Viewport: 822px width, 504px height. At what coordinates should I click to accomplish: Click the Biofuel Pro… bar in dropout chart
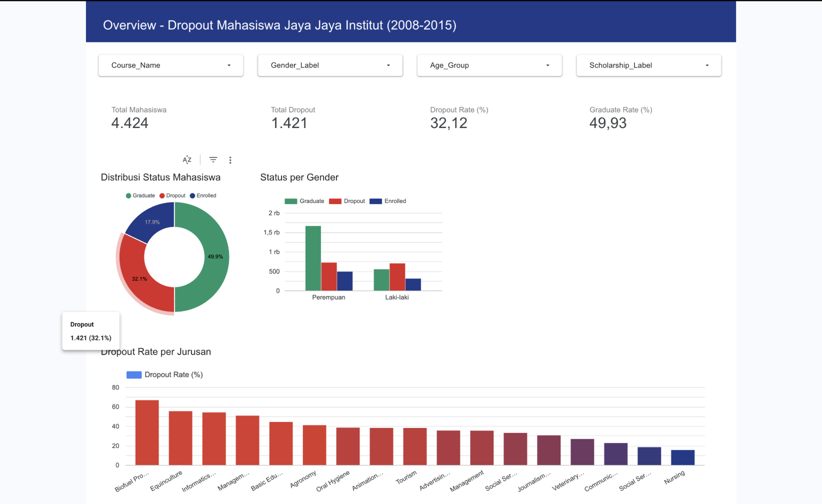(x=147, y=432)
